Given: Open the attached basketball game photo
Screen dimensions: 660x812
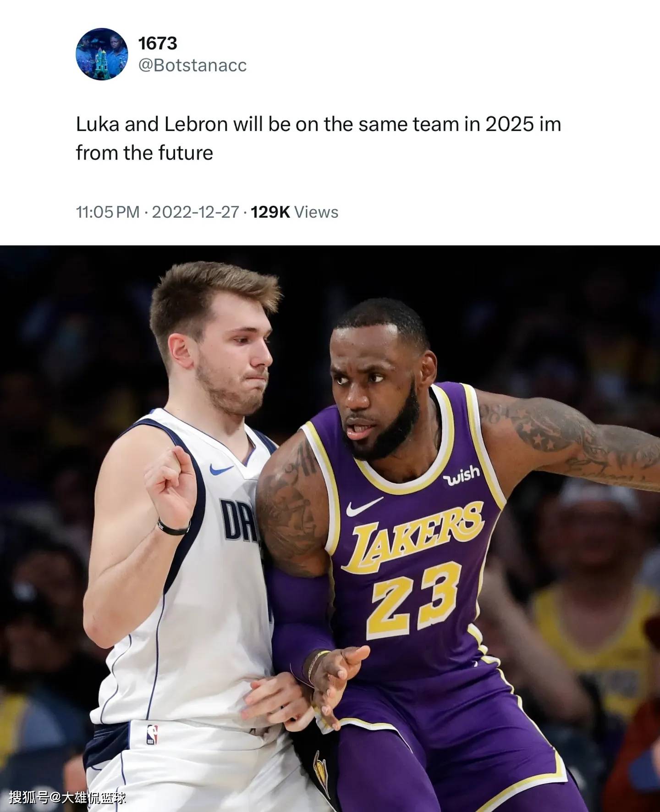Looking at the screenshot, I should click(x=330, y=529).
